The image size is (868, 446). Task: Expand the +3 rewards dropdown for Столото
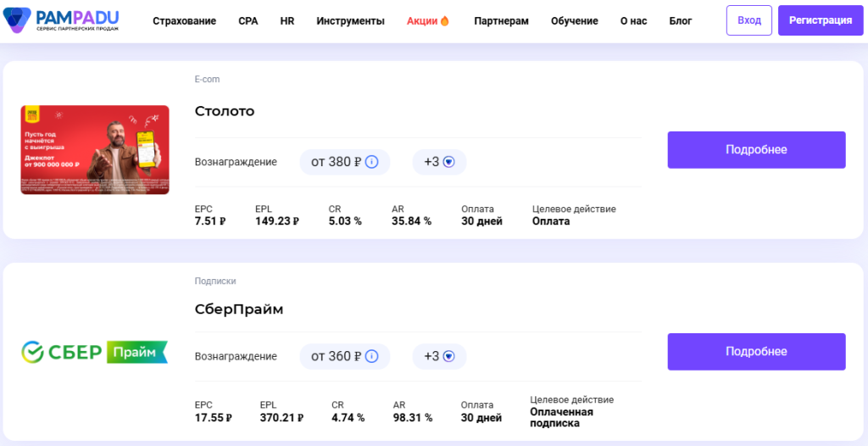tap(440, 162)
